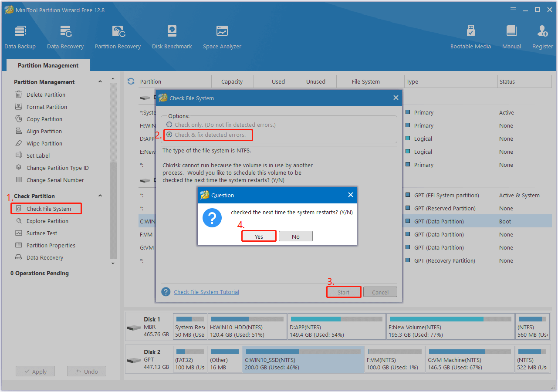Click Yes in the Question dialog
The height and width of the screenshot is (392, 558).
(x=259, y=236)
